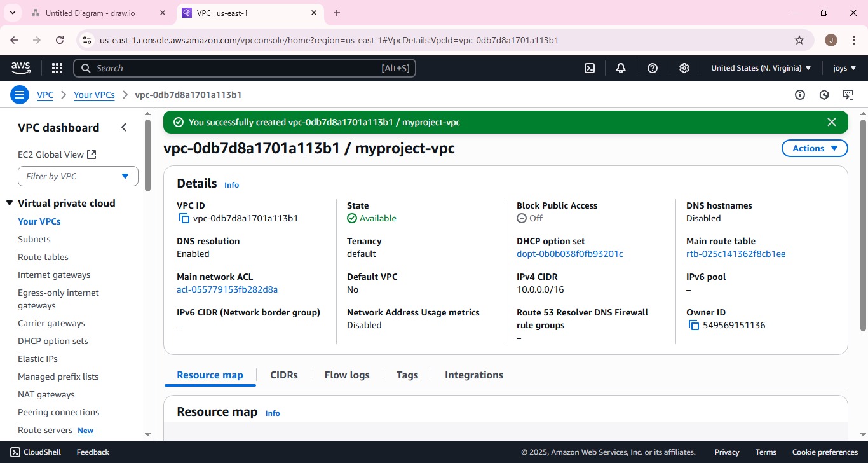The width and height of the screenshot is (868, 463).
Task: Open Managed prefix lists in the sidebar
Action: [x=58, y=377]
